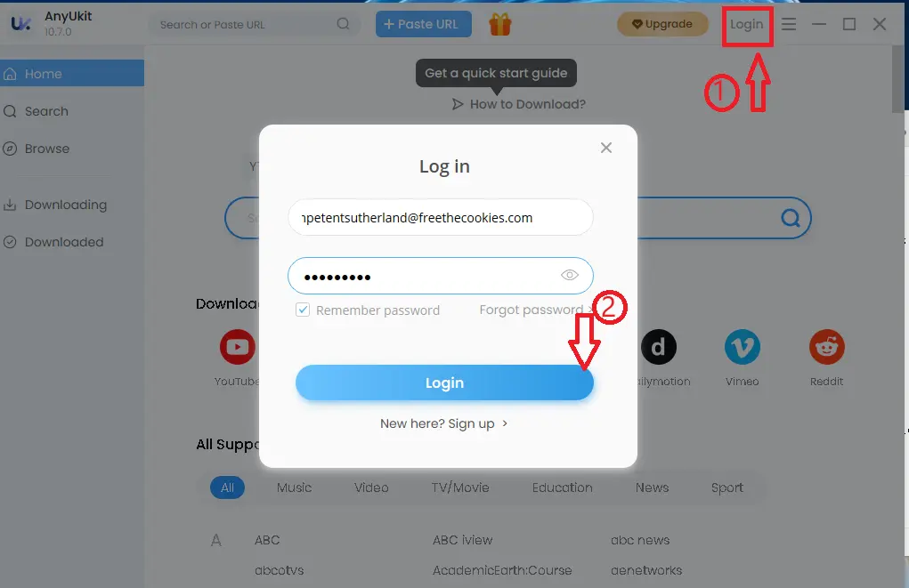Click the main search magnifier button
This screenshot has width=909, height=588.
tap(791, 218)
